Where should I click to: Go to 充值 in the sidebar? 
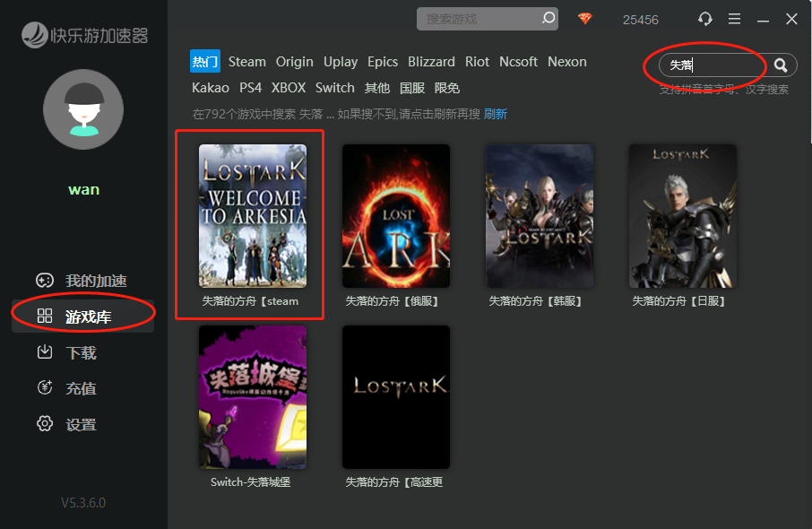81,388
